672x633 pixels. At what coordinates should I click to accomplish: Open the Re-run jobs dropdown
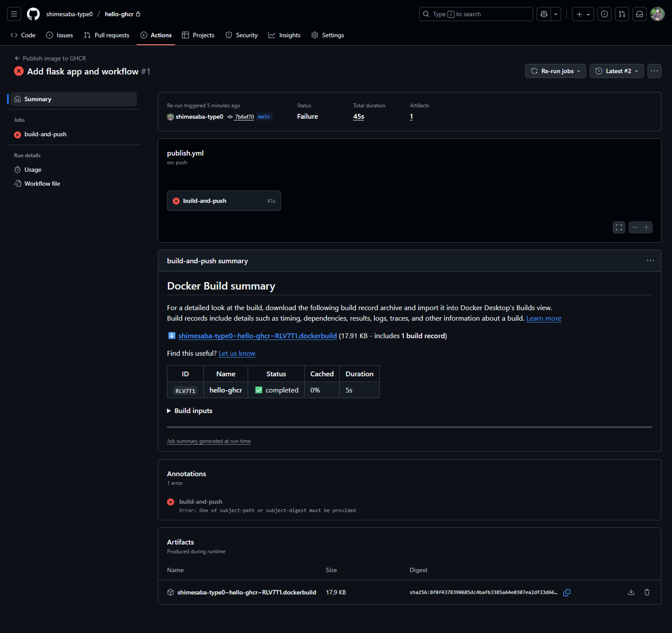coord(555,71)
